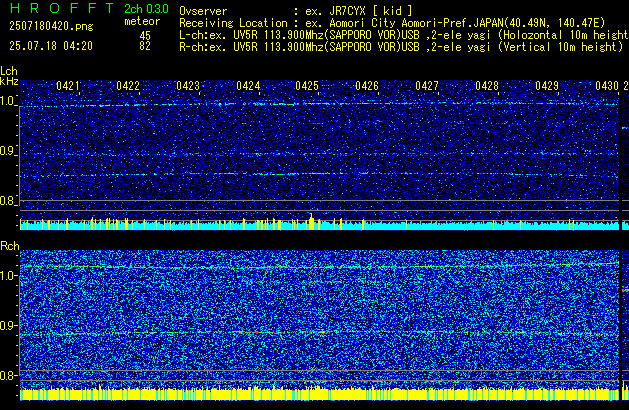
Task: Select the 0423 time marker
Action: point(188,86)
